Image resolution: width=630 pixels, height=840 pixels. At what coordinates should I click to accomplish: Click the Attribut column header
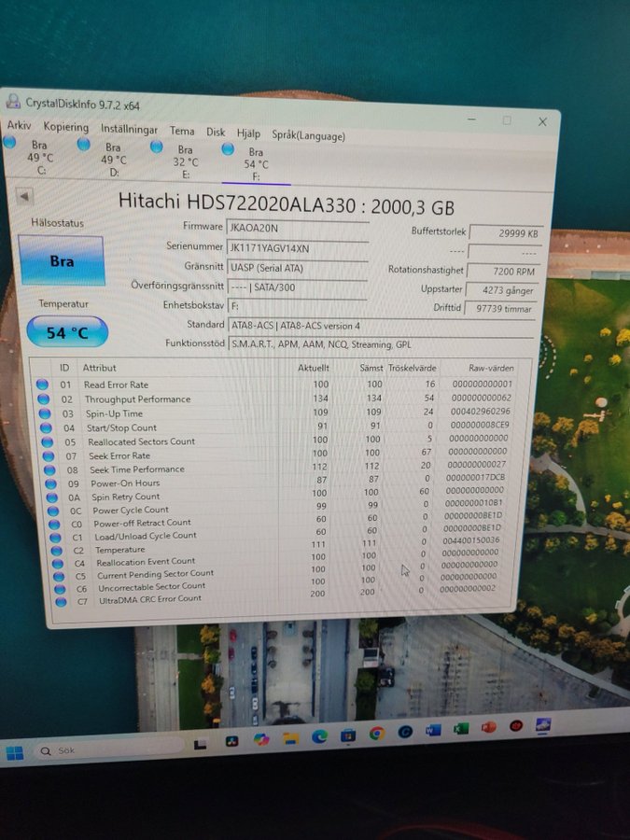(x=99, y=368)
